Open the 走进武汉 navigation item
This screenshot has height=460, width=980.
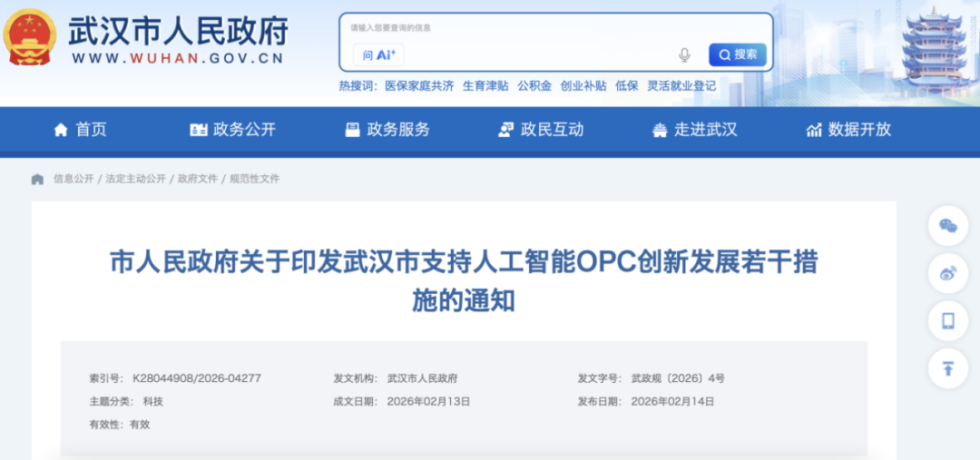[x=694, y=130]
